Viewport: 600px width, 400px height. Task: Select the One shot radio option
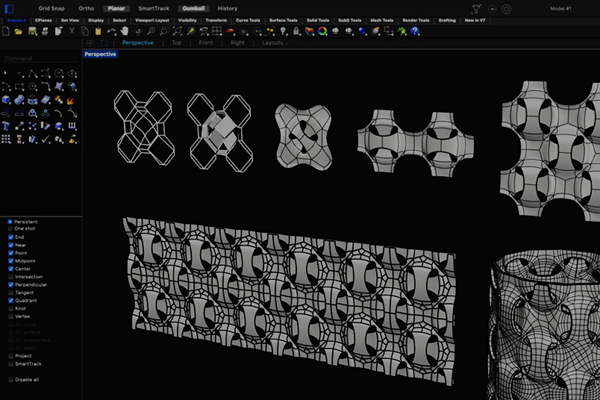coord(10,229)
